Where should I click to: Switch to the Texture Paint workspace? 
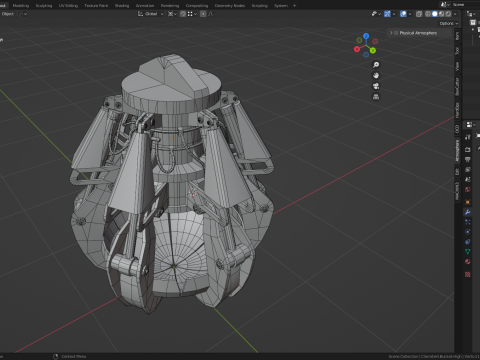pos(96,6)
